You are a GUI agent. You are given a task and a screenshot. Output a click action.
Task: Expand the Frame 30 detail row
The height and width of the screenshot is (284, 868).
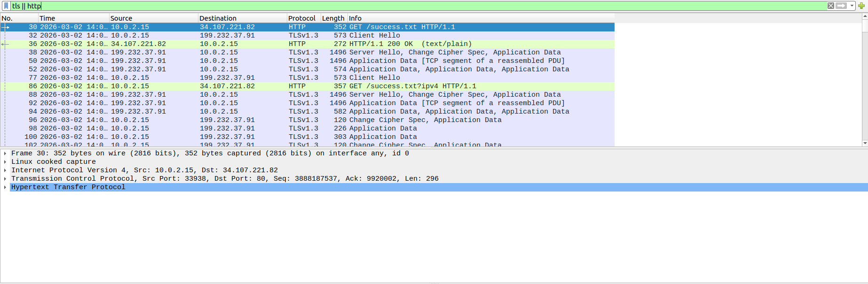[x=5, y=154]
